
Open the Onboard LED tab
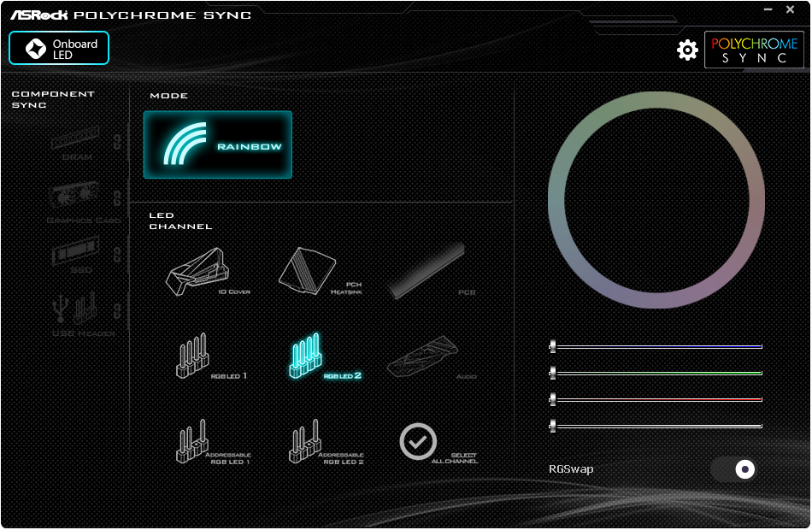click(59, 48)
